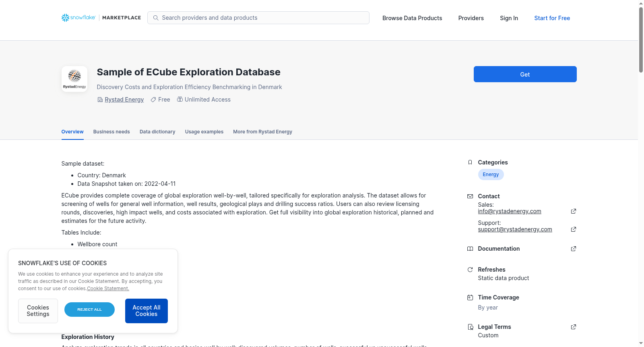The width and height of the screenshot is (644, 347).
Task: Click the page vertical scrollbar thumb
Action: (x=641, y=39)
